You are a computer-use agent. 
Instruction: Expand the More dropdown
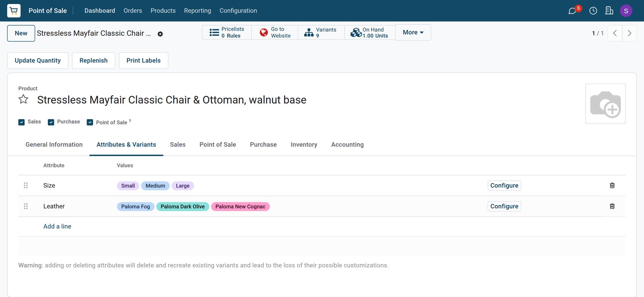point(413,33)
